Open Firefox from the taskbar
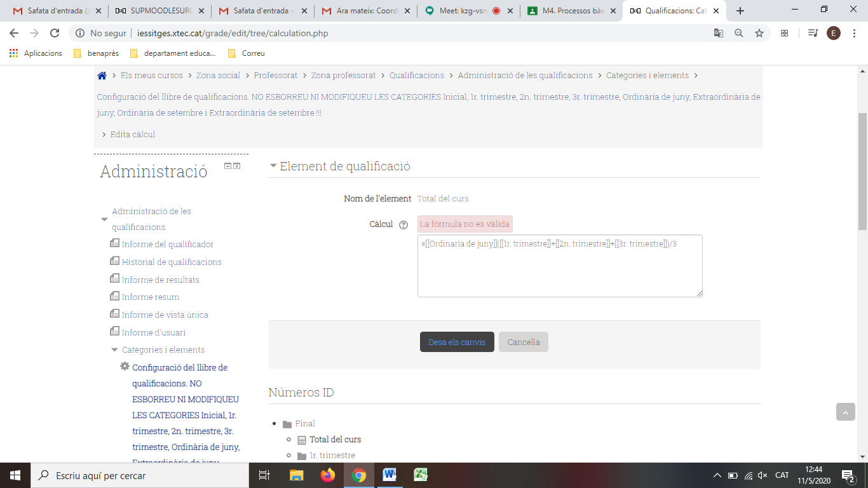 click(328, 475)
